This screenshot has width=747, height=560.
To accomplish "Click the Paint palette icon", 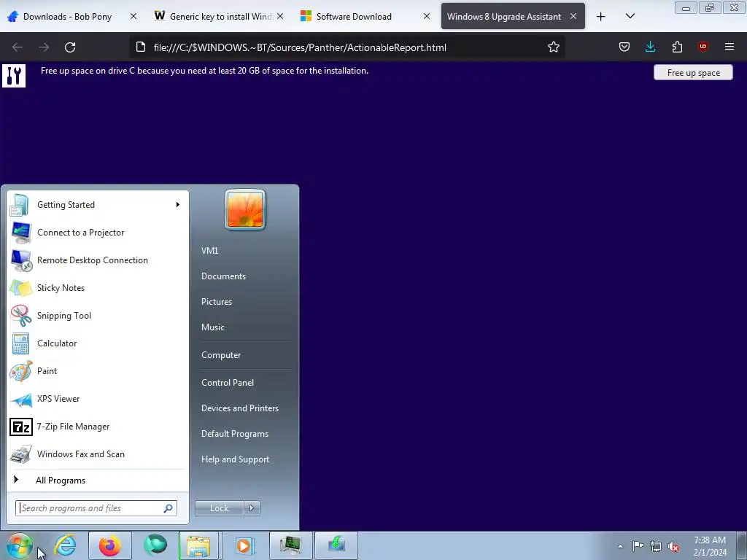I will click(x=21, y=371).
